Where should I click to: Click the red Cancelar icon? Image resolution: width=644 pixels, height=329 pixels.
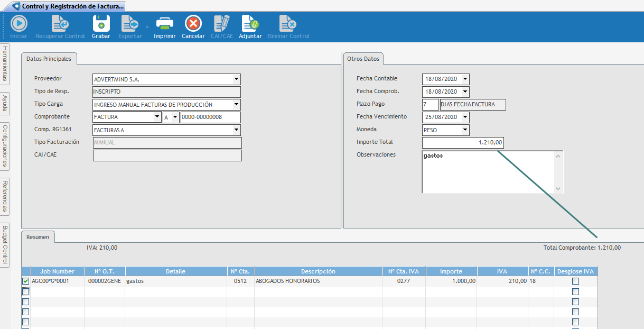(x=193, y=24)
